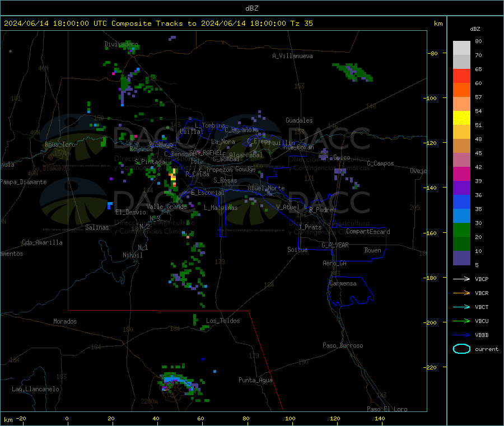This screenshot has height=426, width=504.
Task: Click the 'Atuel_Norte' map label
Action: (x=266, y=188)
